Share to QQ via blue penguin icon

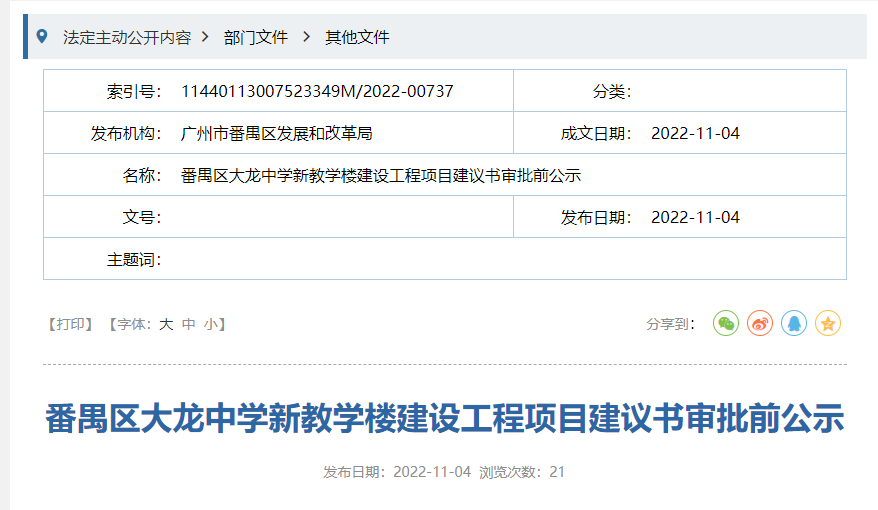pyautogui.click(x=794, y=324)
